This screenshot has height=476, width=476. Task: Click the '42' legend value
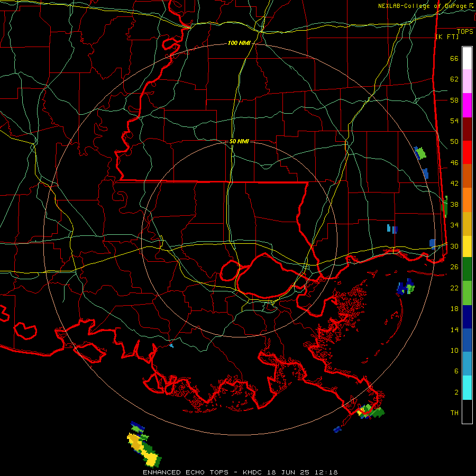(454, 184)
